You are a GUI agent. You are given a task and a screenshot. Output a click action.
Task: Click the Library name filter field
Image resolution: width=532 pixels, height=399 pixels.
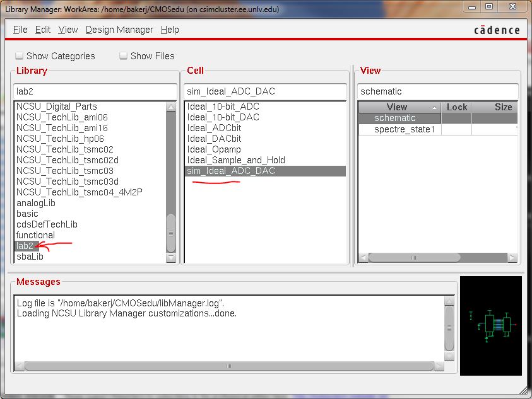click(95, 91)
